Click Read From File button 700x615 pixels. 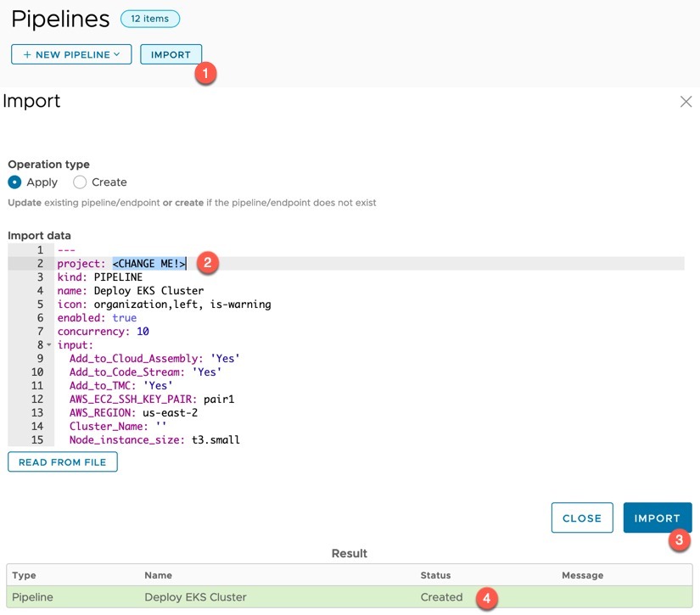[63, 462]
